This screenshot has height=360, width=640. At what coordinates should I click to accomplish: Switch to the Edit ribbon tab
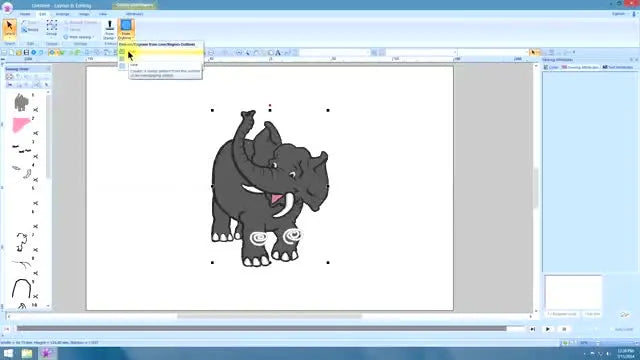click(x=42, y=14)
